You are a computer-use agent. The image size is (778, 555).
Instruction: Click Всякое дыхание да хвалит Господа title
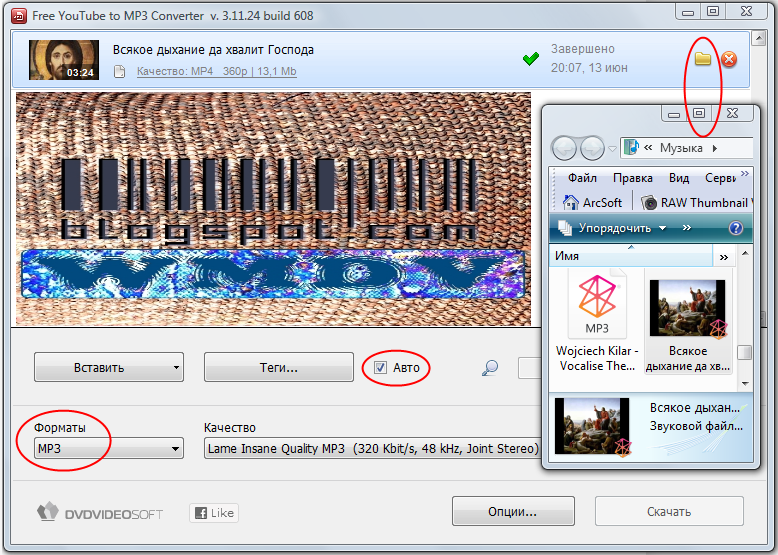[x=213, y=50]
